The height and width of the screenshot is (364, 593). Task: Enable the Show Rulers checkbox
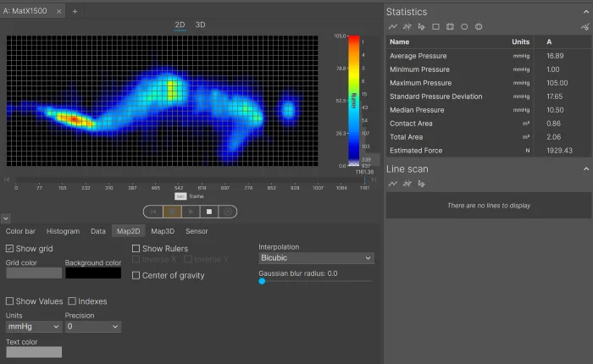tap(136, 249)
